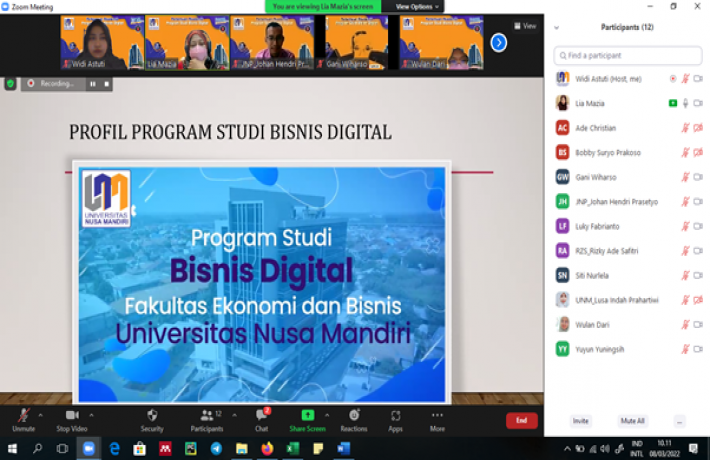The image size is (710, 460).
Task: Expand audio options arrow beside Unmute
Action: (x=40, y=415)
